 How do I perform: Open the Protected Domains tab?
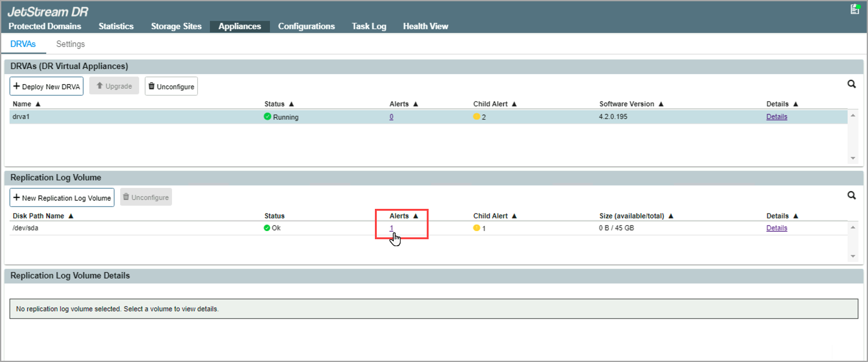[x=45, y=26]
